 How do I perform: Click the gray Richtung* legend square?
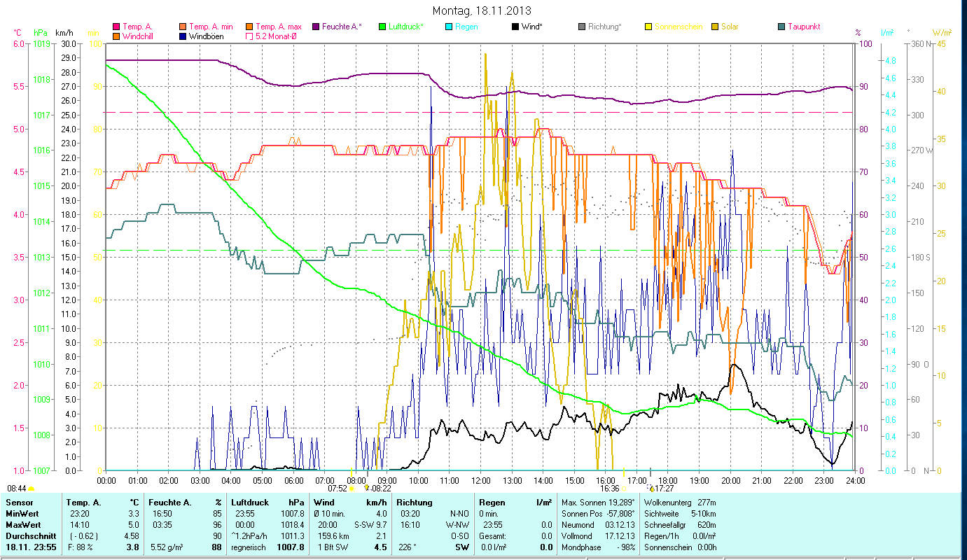[581, 27]
